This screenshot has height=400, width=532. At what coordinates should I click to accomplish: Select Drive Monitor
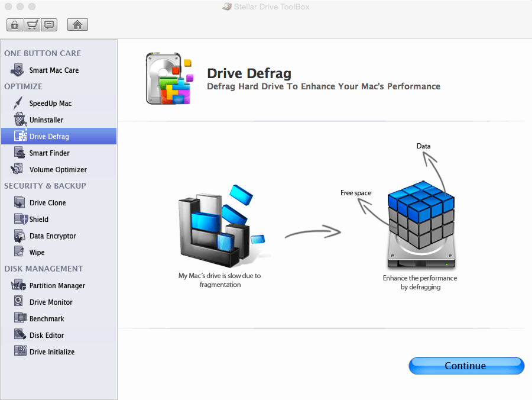51,302
